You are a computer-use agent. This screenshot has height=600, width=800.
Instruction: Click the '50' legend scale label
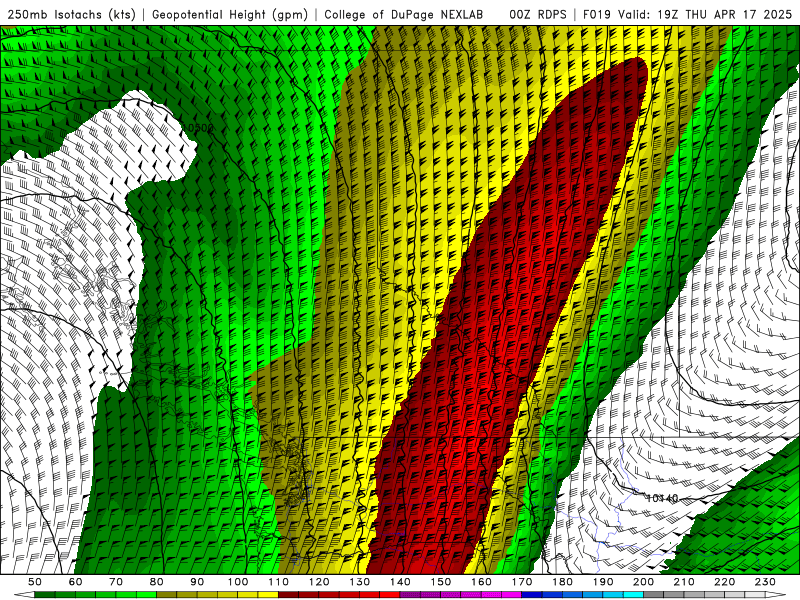(x=35, y=582)
